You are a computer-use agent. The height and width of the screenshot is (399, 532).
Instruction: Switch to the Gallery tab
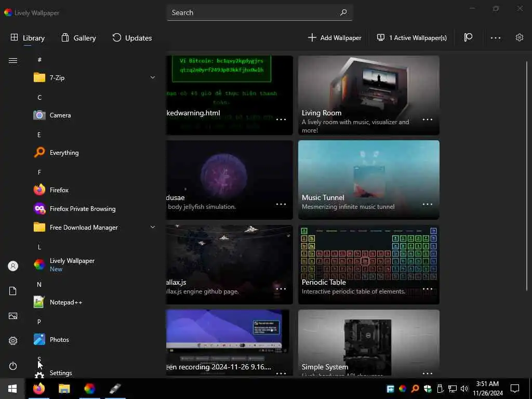[79, 37]
